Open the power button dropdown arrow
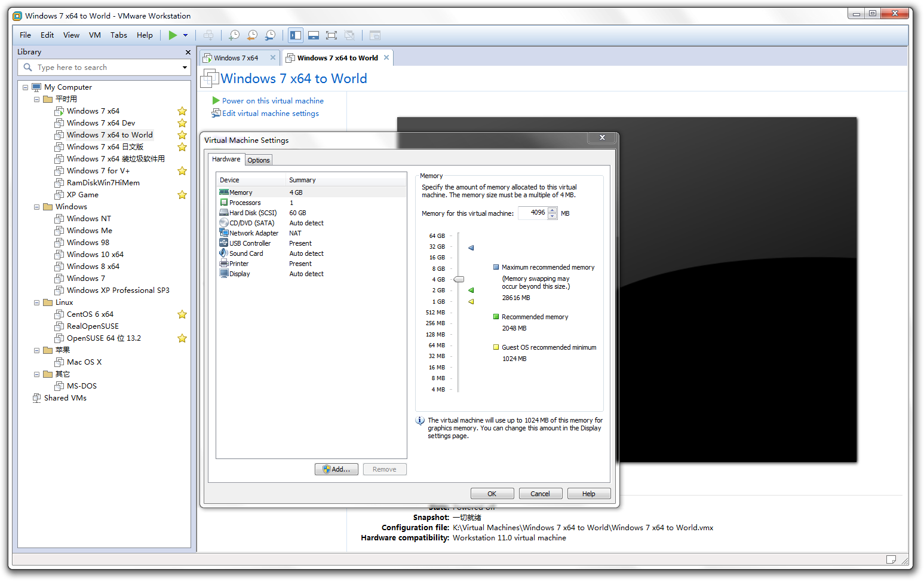The image size is (924, 581). point(185,35)
